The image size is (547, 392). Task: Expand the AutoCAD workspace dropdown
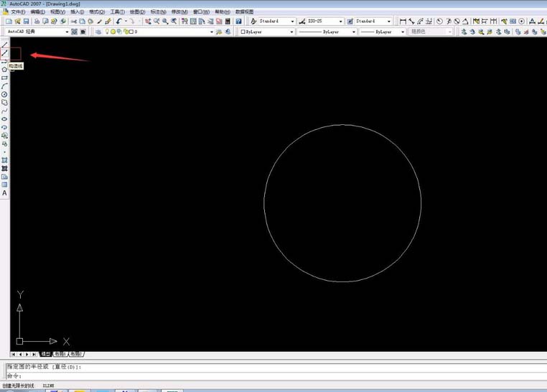[67, 32]
